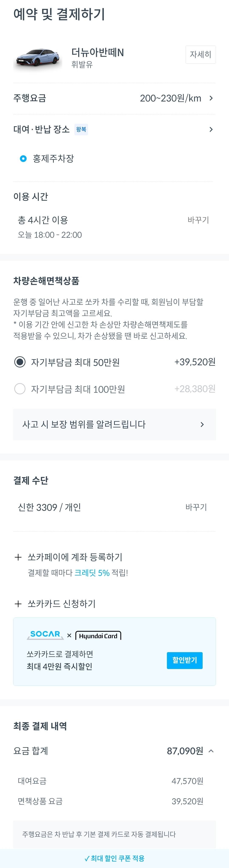The image size is (229, 868).
Task: Click plus icon for 쏘카페이에 계좌 등록하기
Action: 18,557
